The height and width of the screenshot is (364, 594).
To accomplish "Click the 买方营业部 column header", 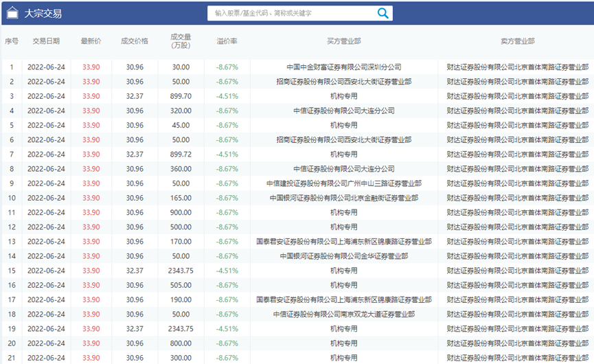I will tap(344, 41).
